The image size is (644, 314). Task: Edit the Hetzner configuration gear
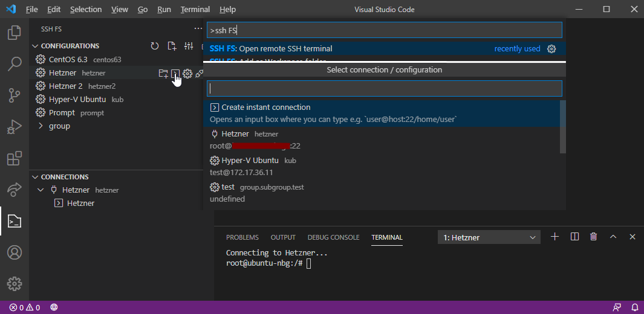pyautogui.click(x=187, y=74)
